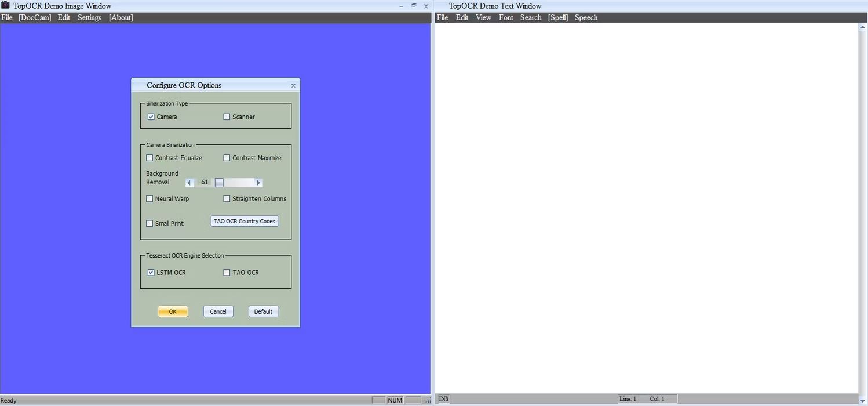Screen dimensions: 868x406
Task: Click inside the Text Window editing area
Action: [x=647, y=208]
